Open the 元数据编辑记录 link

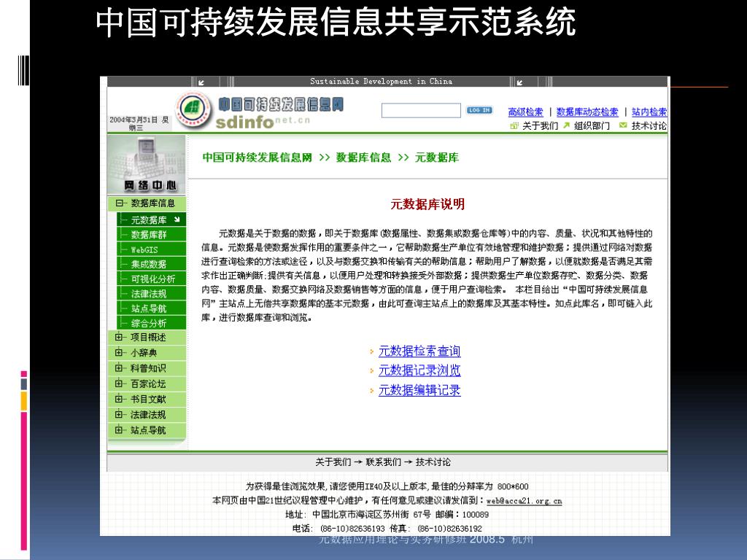pyautogui.click(x=419, y=391)
